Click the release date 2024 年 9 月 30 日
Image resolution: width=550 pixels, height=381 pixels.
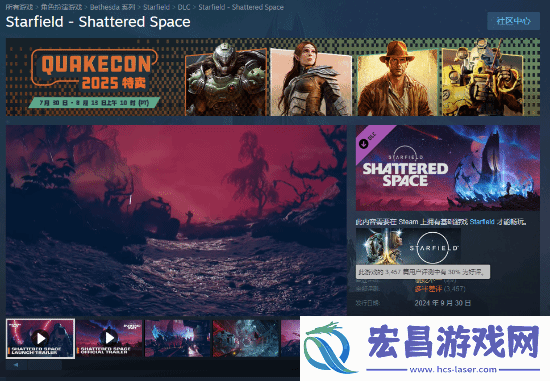tap(443, 303)
